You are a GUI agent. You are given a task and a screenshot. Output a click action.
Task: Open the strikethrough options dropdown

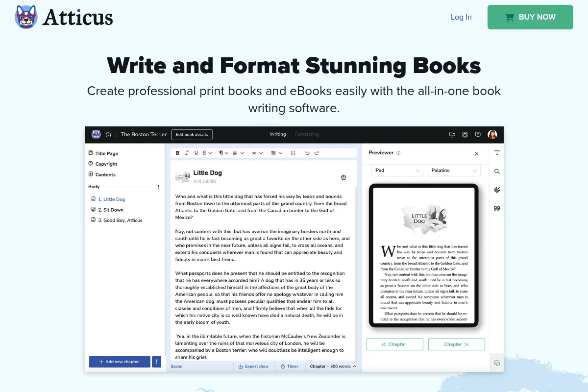click(x=207, y=153)
